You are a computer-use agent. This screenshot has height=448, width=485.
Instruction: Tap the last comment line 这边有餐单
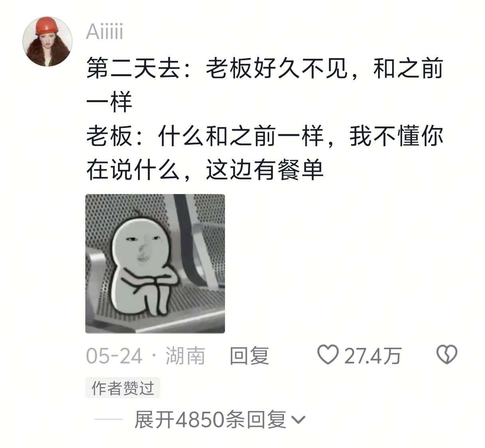click(x=265, y=169)
